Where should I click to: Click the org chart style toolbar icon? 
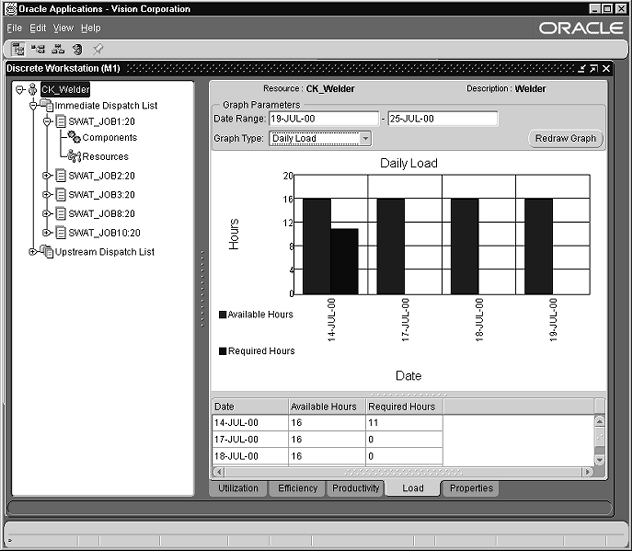point(58,49)
